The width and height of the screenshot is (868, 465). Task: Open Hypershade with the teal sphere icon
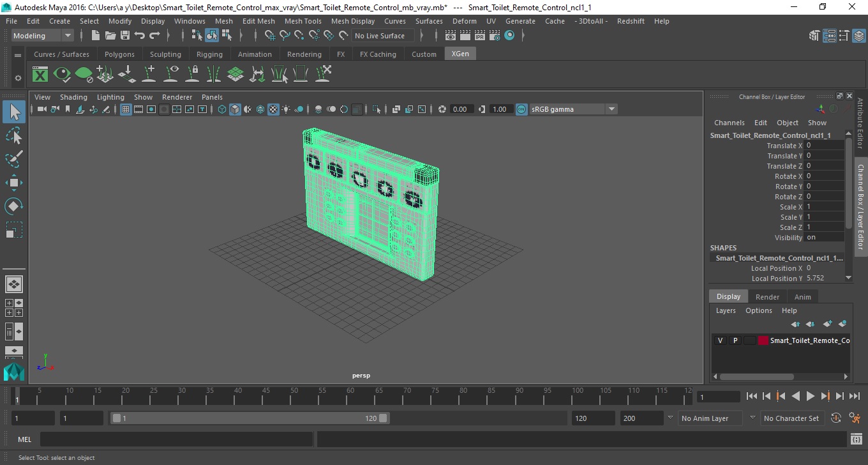click(x=509, y=36)
